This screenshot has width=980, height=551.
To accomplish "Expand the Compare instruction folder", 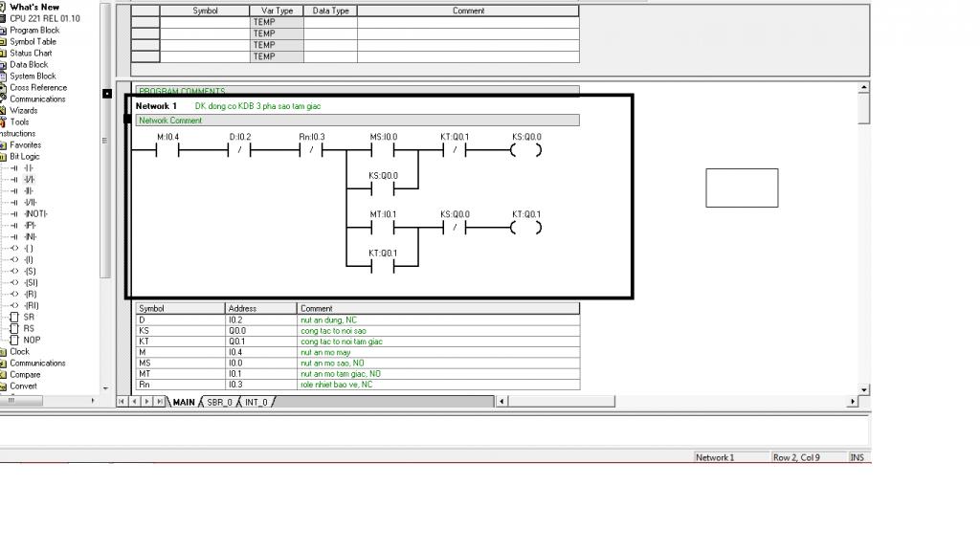I will click(25, 374).
